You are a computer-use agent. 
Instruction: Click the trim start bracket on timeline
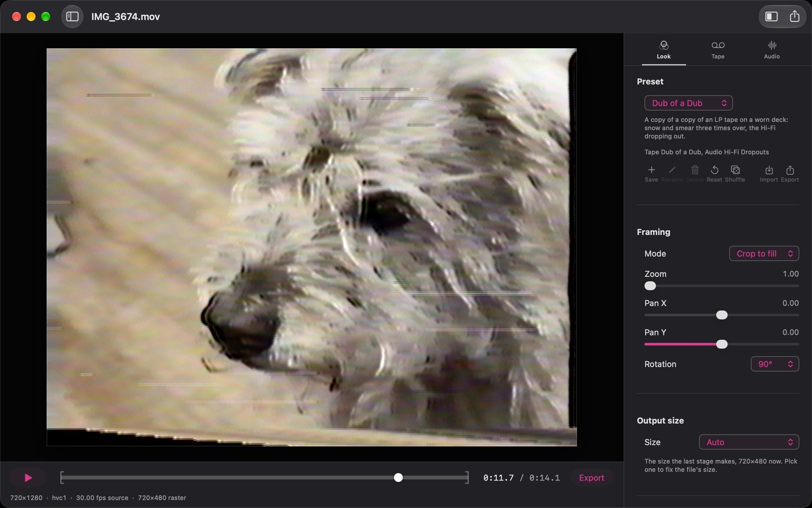pos(62,478)
